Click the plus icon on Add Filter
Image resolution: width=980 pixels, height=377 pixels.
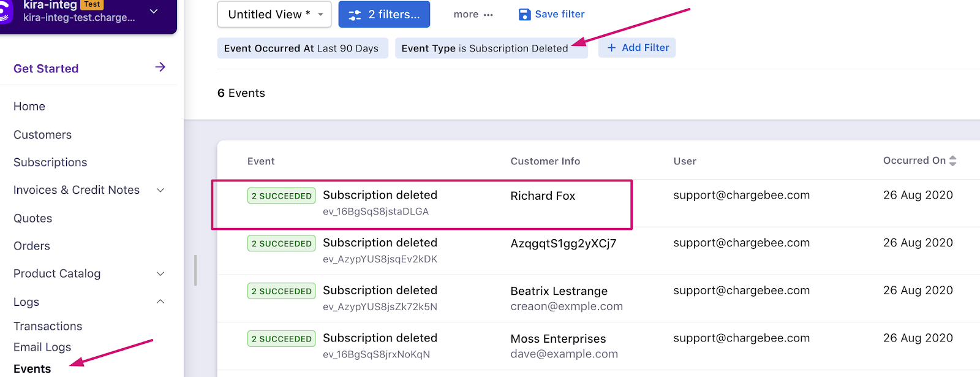pos(611,48)
